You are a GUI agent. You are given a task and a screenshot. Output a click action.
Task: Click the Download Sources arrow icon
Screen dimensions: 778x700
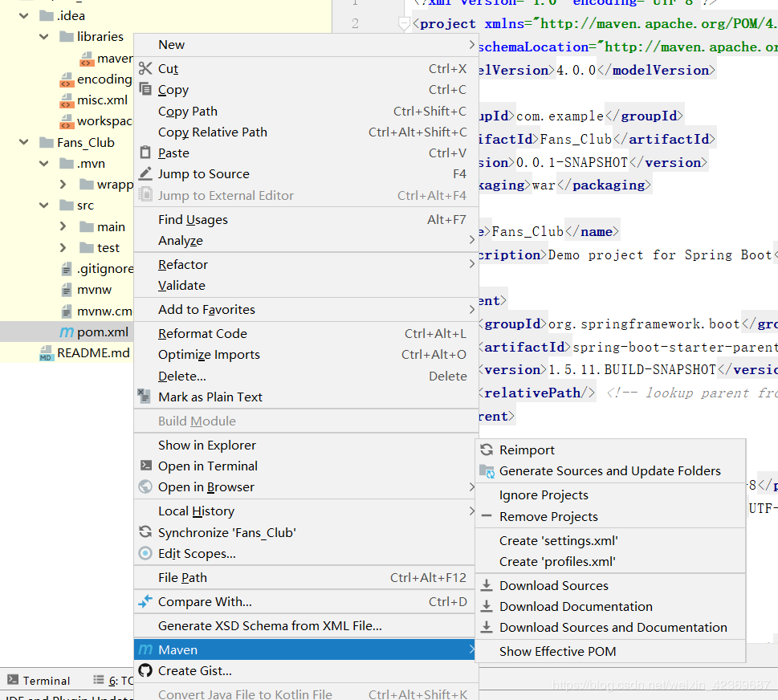click(x=487, y=585)
